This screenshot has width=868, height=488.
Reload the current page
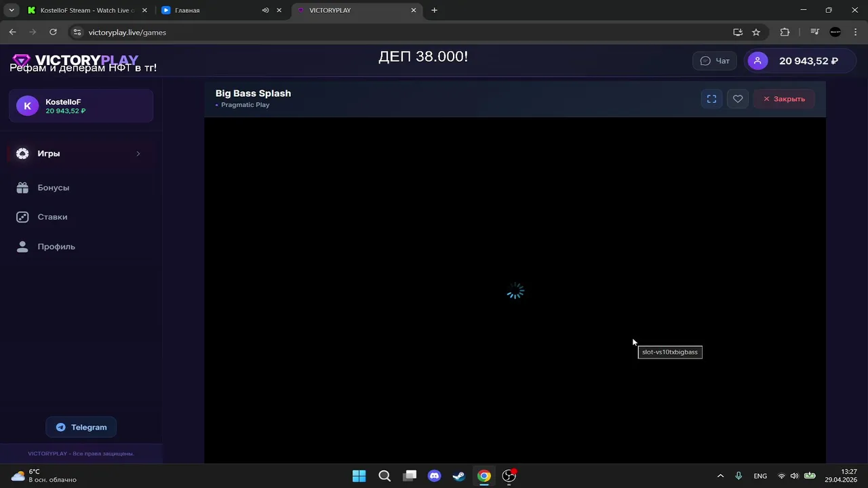click(x=53, y=32)
